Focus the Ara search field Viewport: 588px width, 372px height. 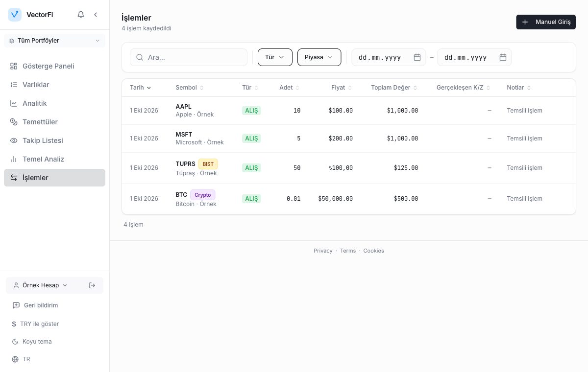point(189,57)
